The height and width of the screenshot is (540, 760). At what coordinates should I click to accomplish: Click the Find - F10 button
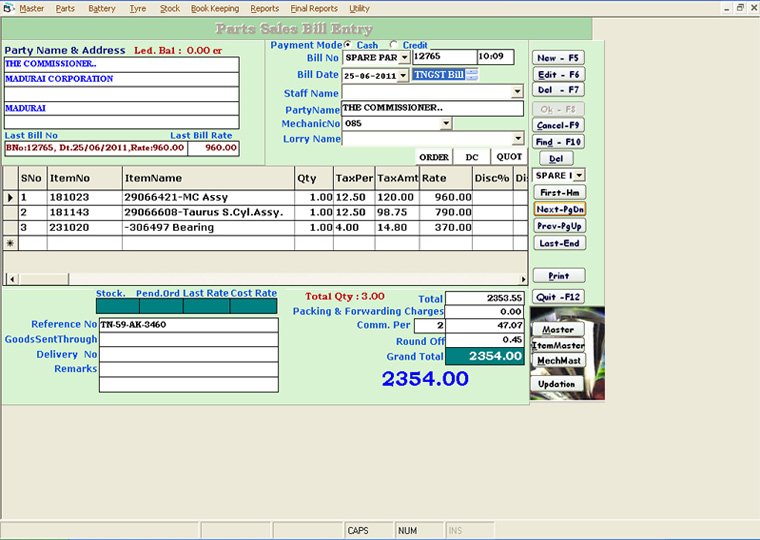(x=558, y=142)
